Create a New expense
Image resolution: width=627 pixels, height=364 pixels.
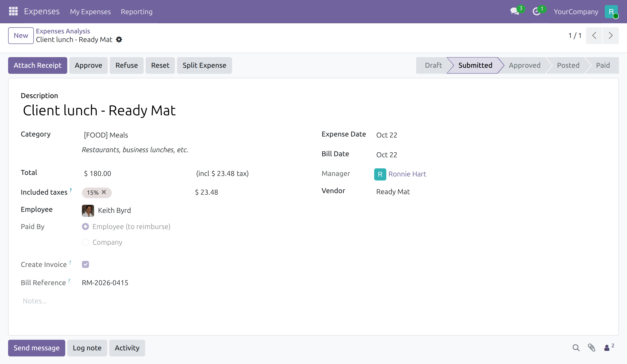[21, 35]
